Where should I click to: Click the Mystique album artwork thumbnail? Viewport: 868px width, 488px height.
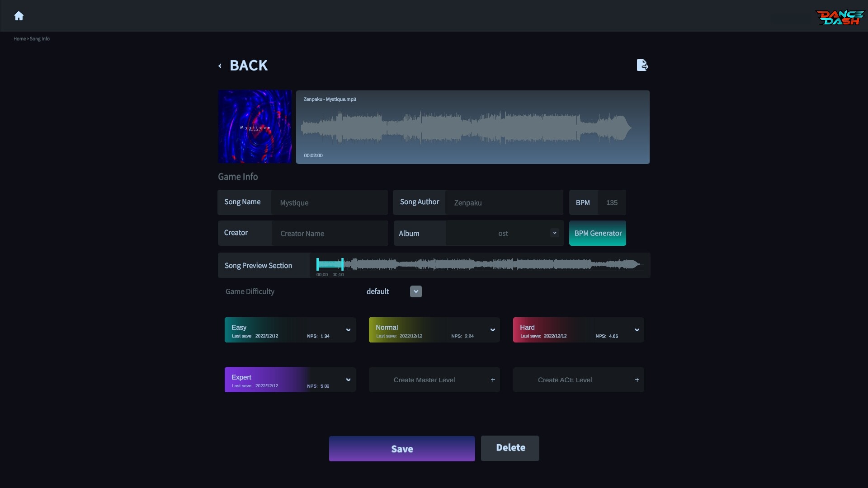click(x=255, y=127)
